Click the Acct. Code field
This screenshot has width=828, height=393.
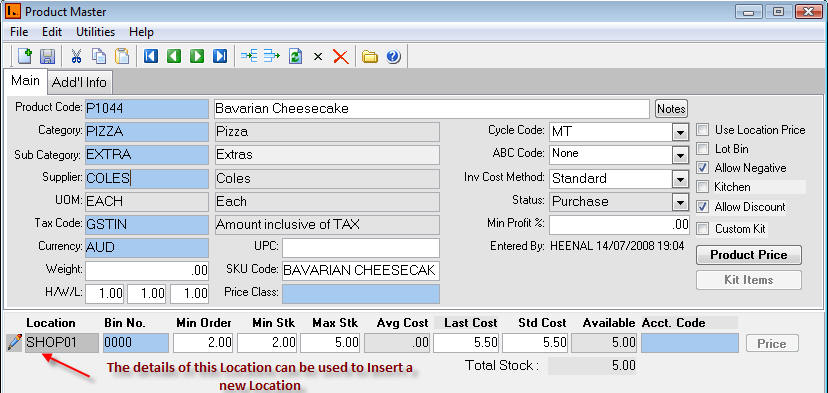pos(690,343)
